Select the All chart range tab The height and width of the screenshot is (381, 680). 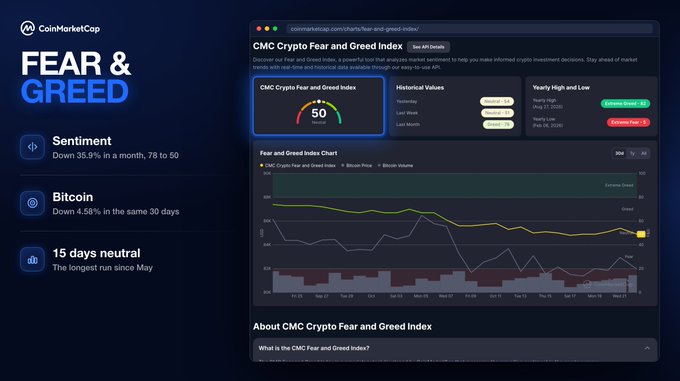(644, 153)
